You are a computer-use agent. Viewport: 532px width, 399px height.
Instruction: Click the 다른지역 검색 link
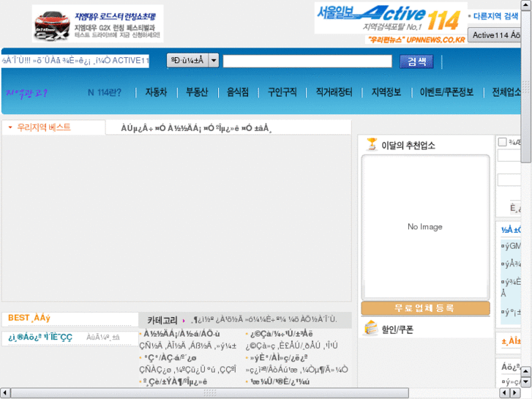click(x=495, y=16)
